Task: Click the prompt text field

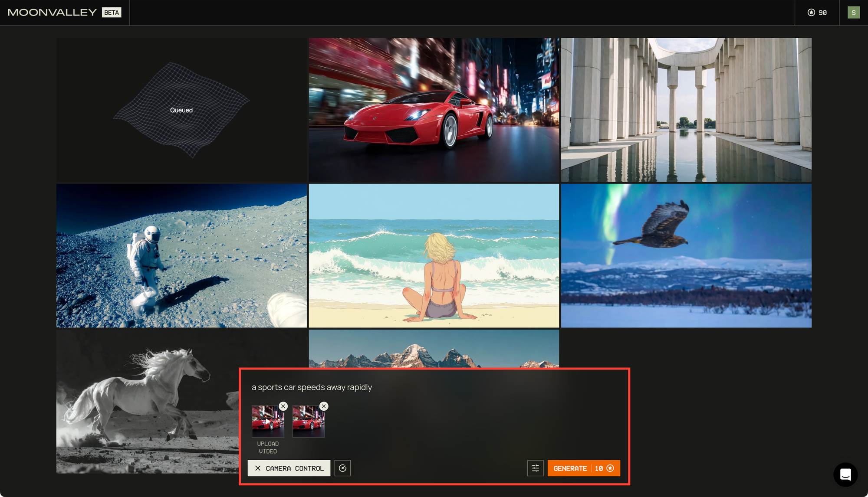Action: [x=434, y=387]
